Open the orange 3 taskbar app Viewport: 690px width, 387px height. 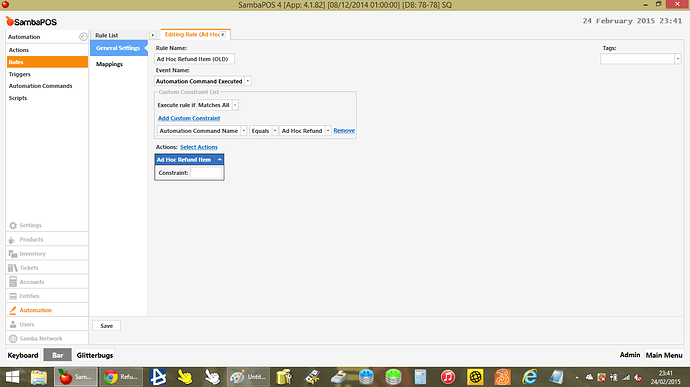502,377
